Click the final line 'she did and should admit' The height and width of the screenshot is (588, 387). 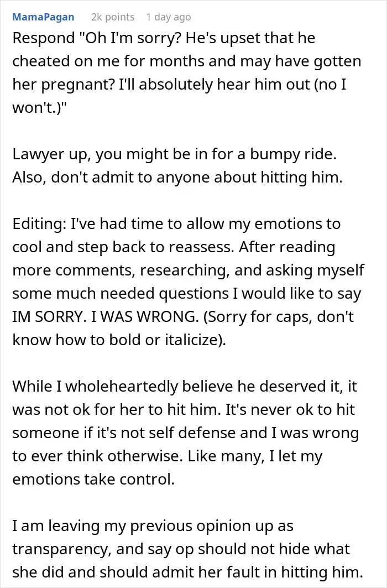pos(188,573)
